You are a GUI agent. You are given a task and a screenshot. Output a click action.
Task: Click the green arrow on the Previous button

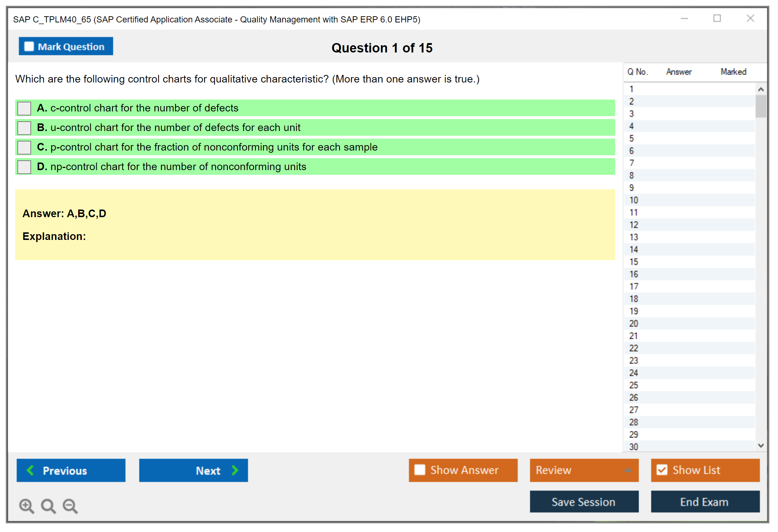click(30, 470)
